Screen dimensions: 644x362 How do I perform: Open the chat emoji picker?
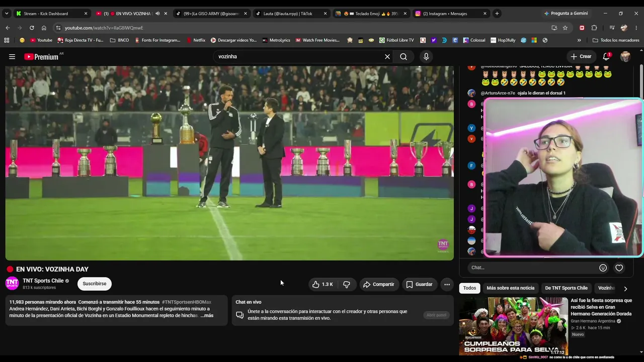(x=603, y=268)
